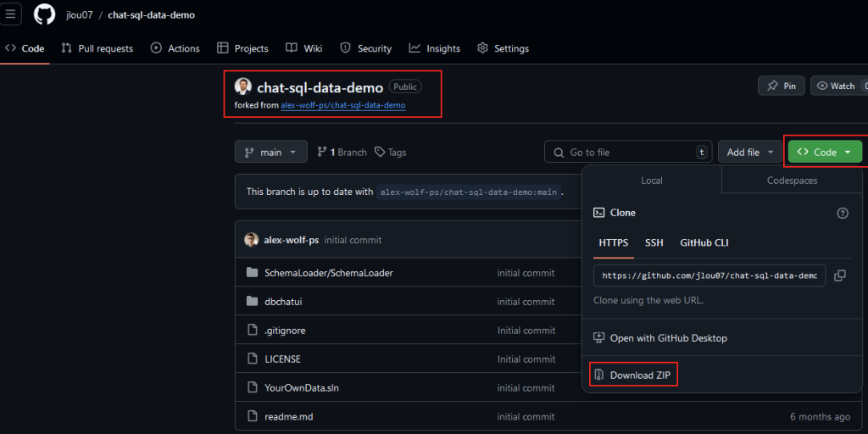The height and width of the screenshot is (434, 868).
Task: Click the Watch button
Action: (839, 86)
